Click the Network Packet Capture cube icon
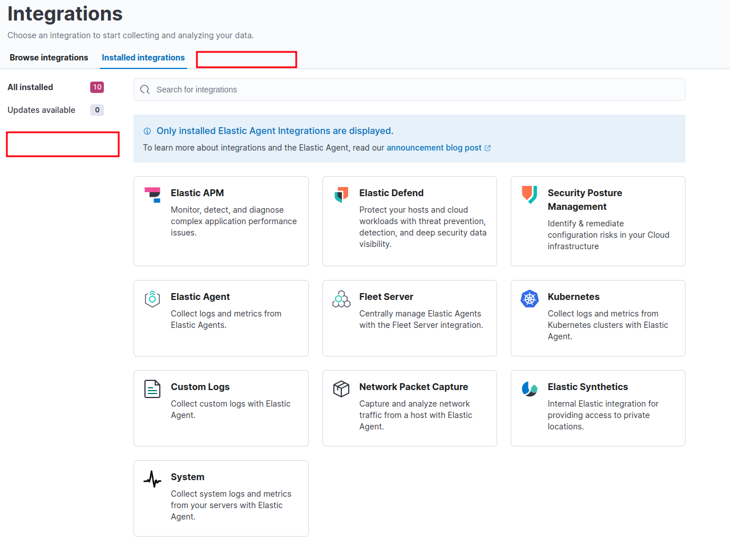This screenshot has height=560, width=730. [x=341, y=388]
